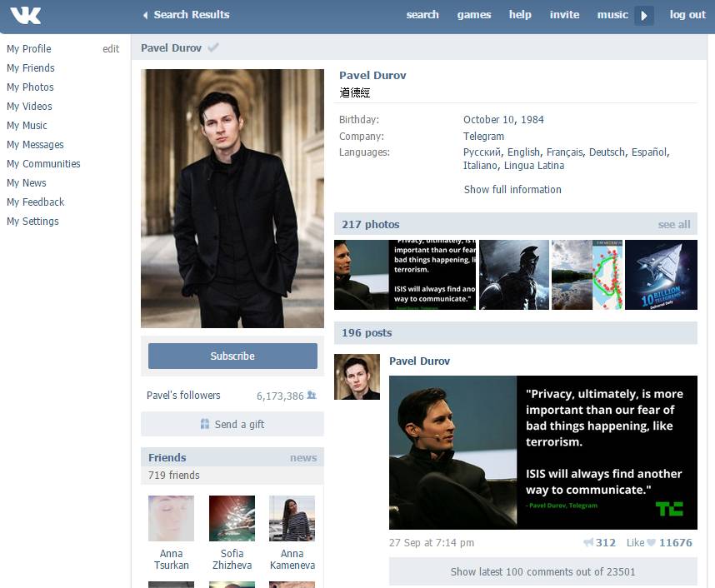Click Send a gift button

click(232, 424)
